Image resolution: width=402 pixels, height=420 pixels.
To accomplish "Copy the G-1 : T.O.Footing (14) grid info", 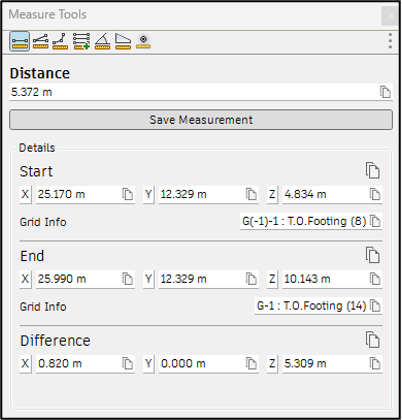I will pos(376,306).
